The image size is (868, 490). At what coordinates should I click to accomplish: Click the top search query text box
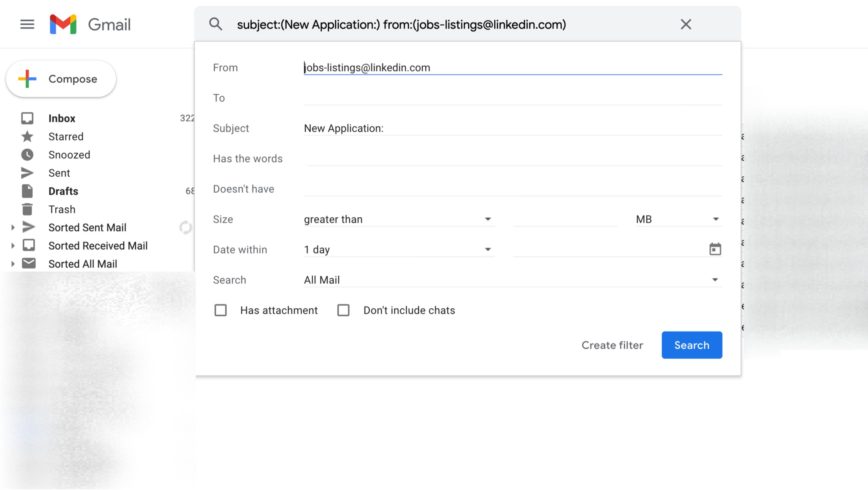453,25
